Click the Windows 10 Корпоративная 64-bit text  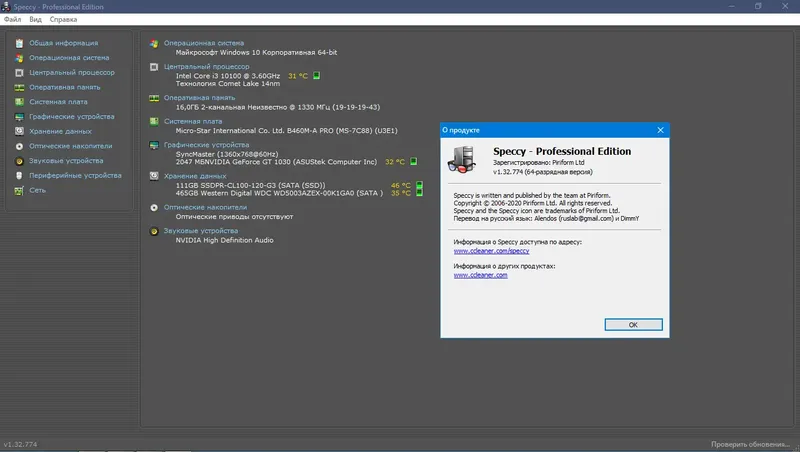(x=256, y=53)
